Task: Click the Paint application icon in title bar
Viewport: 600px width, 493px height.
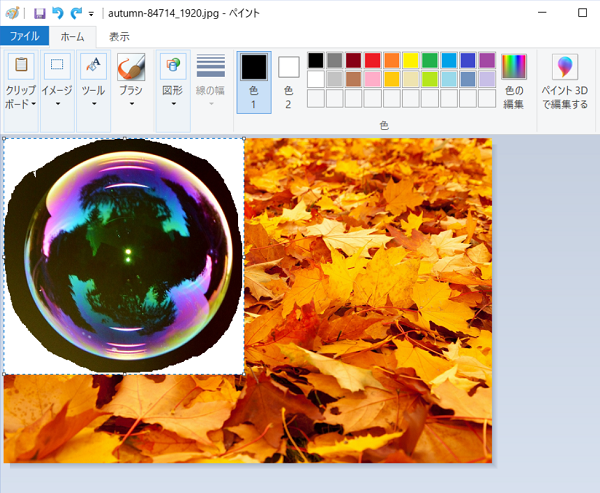Action: tap(12, 13)
